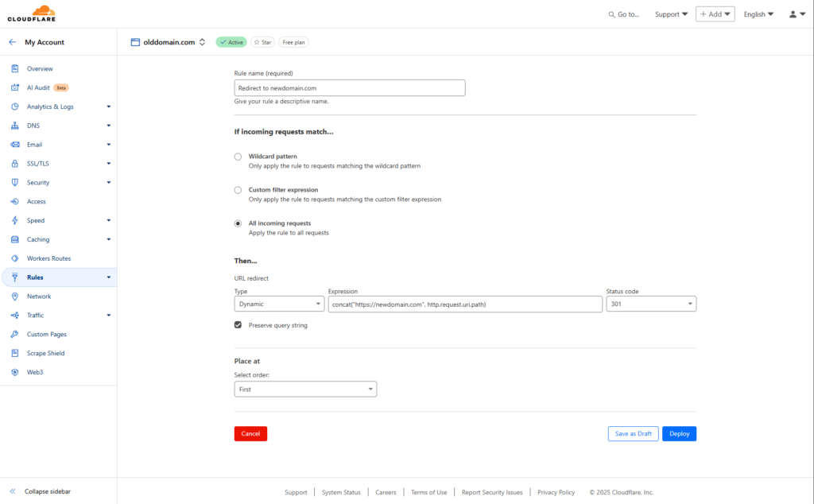The image size is (814, 504).
Task: Click the back arrow beside My Account
Action: pos(13,42)
